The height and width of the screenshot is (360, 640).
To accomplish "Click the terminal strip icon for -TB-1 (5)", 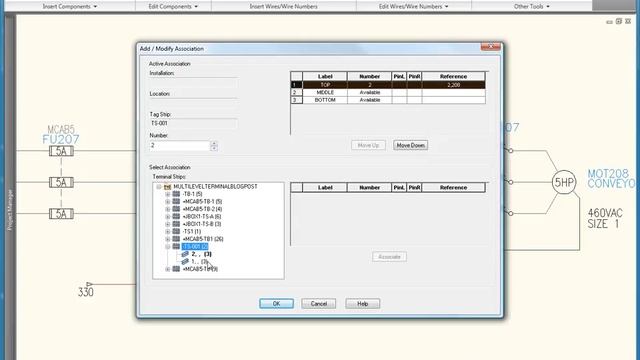I will (x=176, y=194).
